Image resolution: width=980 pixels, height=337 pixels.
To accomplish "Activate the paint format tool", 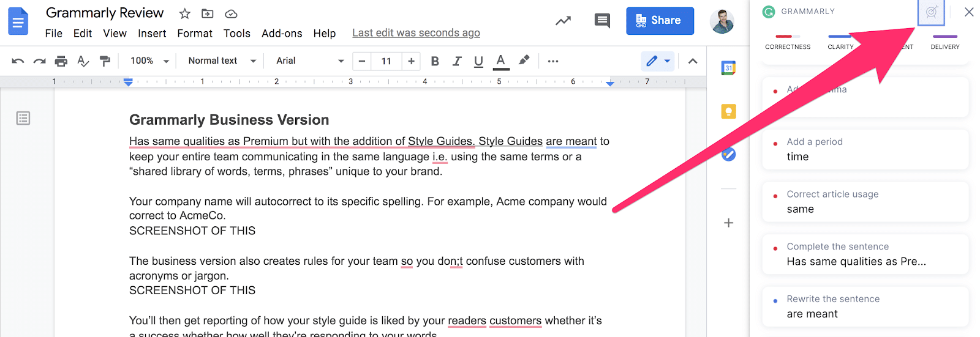I will 105,61.
